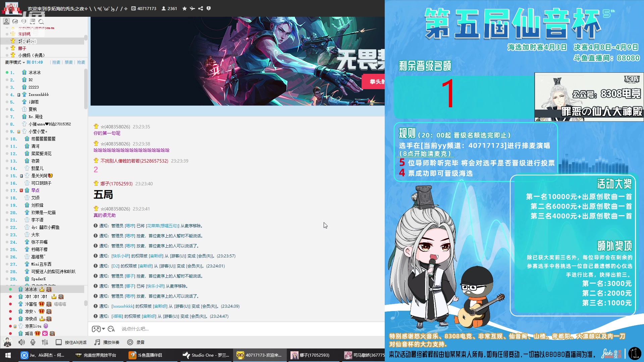Click the 控麦 mic control link

pos(56,62)
